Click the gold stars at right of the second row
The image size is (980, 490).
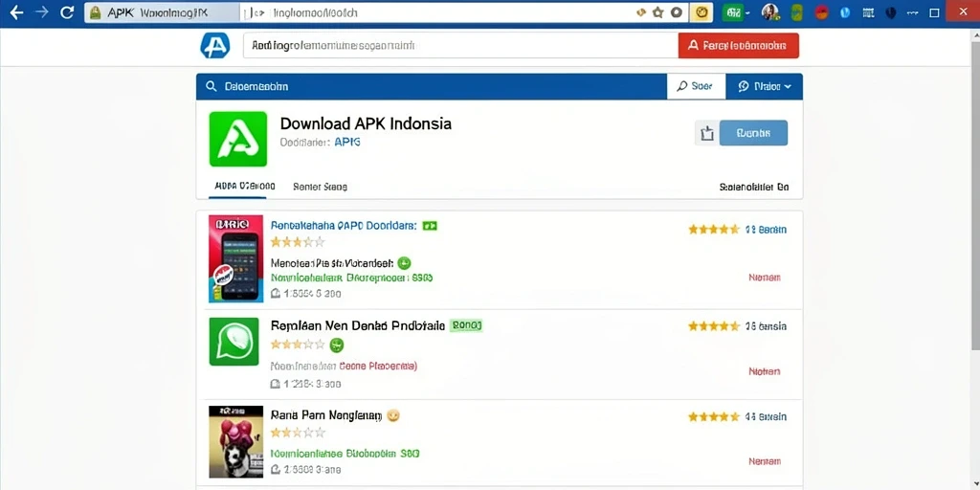point(714,326)
